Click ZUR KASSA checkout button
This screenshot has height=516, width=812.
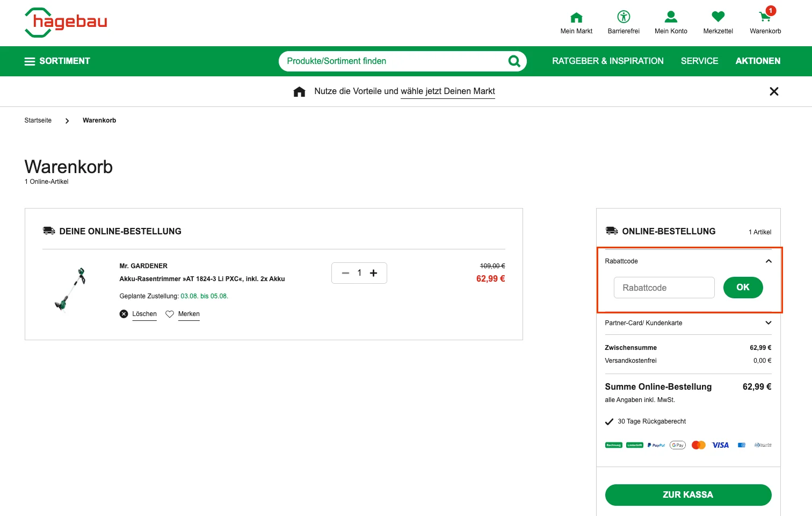688,495
